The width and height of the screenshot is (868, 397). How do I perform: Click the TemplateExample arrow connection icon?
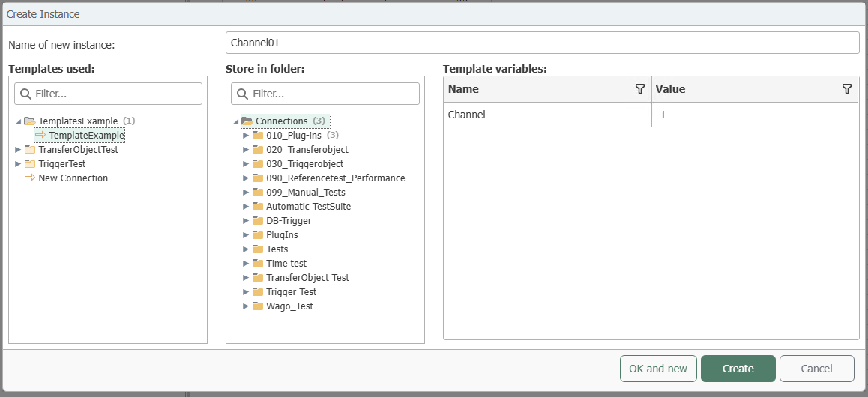click(x=41, y=135)
